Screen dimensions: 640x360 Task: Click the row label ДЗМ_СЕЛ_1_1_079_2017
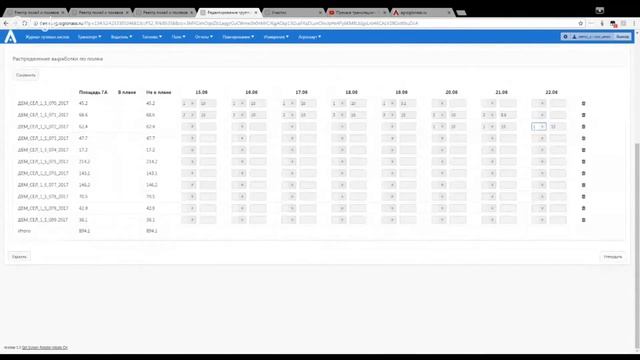(43, 209)
